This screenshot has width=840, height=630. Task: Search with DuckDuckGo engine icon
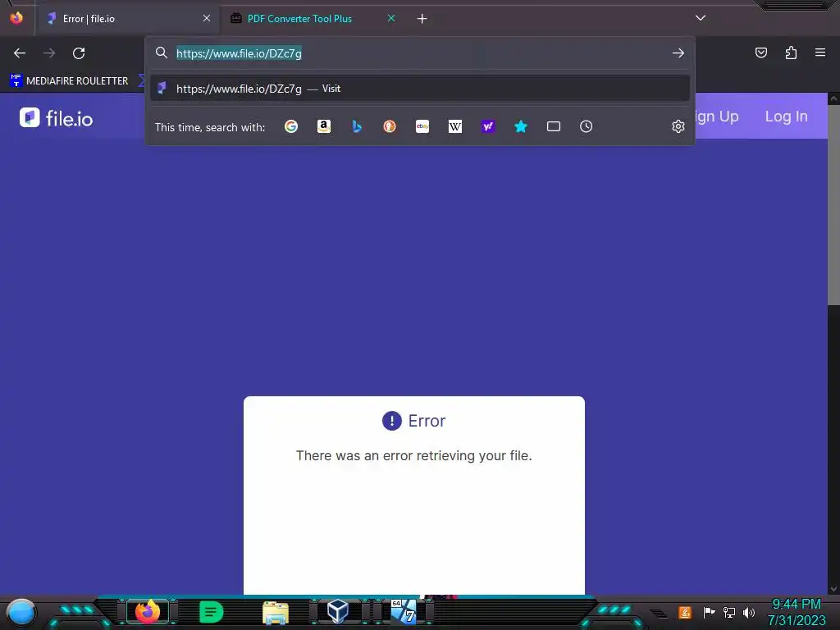(x=390, y=126)
